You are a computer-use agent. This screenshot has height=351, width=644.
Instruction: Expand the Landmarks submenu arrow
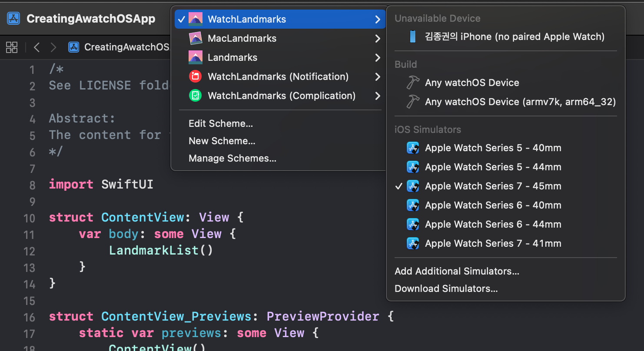pos(378,57)
